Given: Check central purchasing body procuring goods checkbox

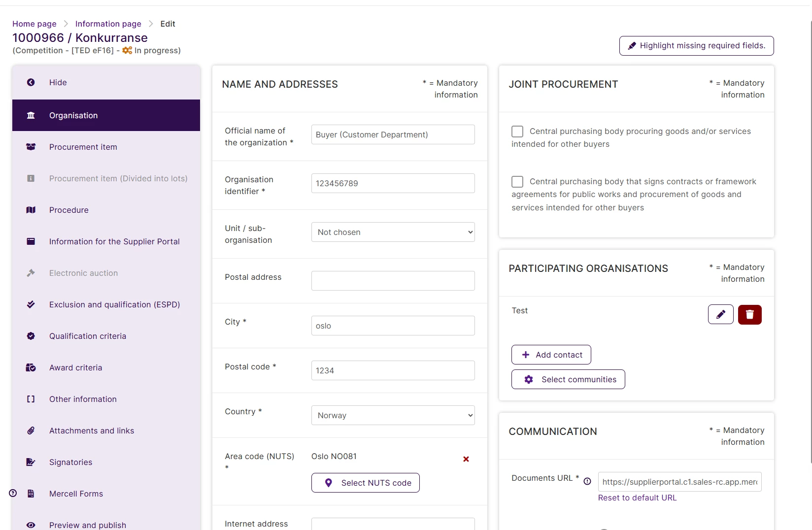Looking at the screenshot, I should click(517, 132).
